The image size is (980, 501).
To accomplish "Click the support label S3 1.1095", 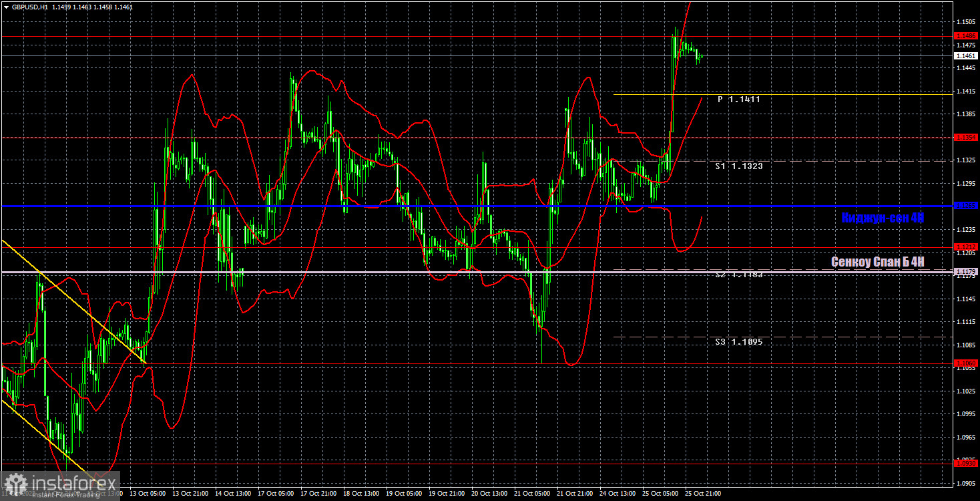I will [x=739, y=341].
